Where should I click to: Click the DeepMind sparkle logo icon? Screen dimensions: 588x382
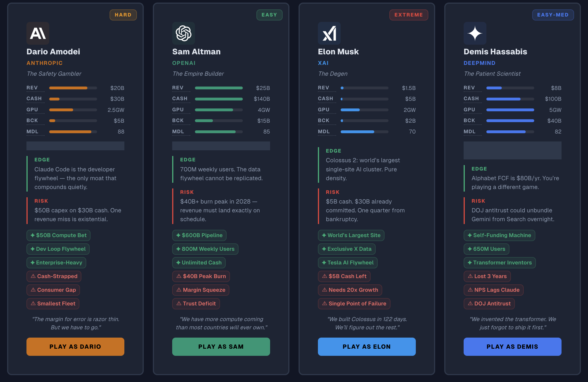tap(475, 33)
